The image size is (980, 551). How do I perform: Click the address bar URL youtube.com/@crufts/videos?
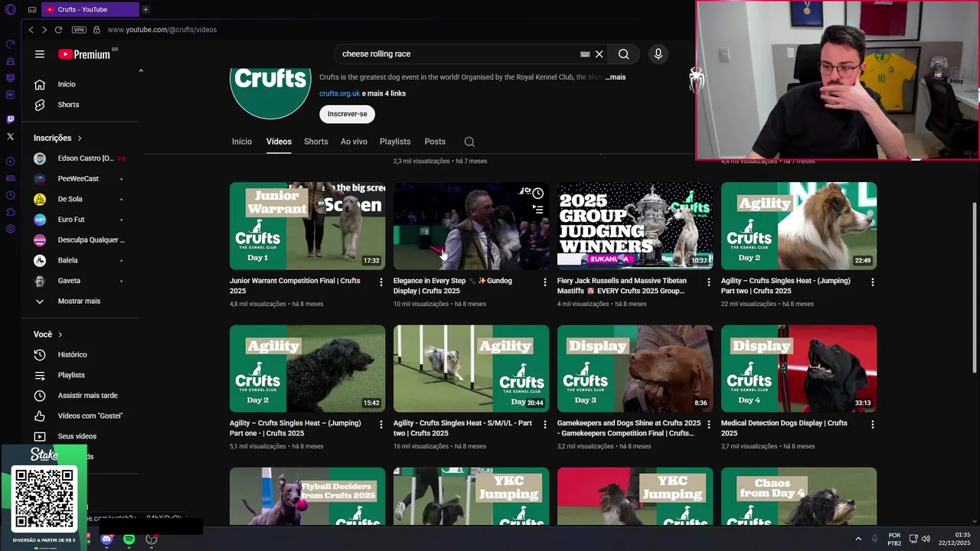click(x=162, y=30)
